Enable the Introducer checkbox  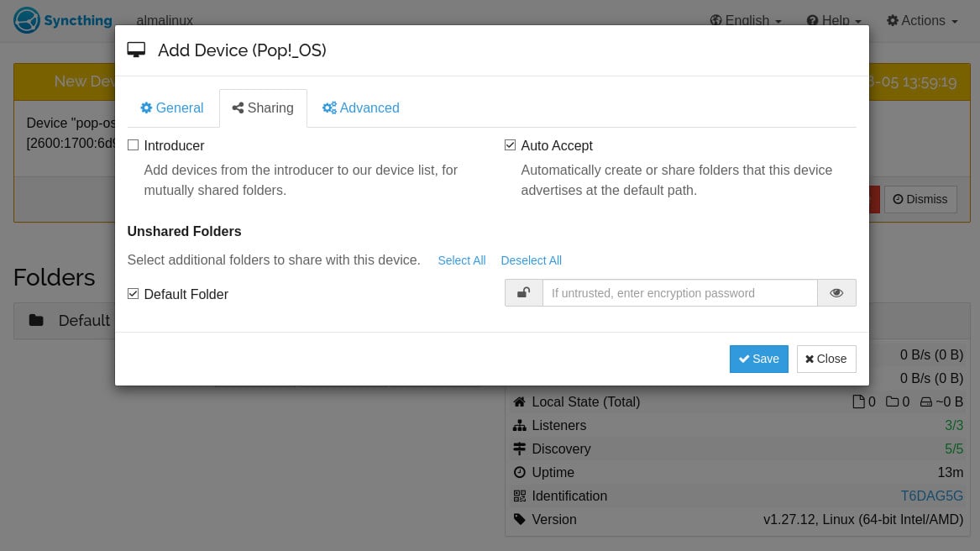pyautogui.click(x=134, y=145)
